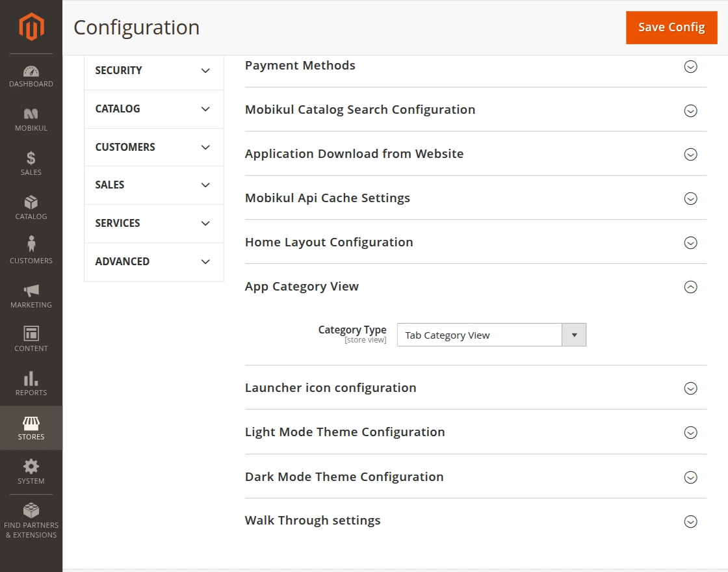Image resolution: width=728 pixels, height=572 pixels.
Task: Expand Mobikul Catalog Search Configuration section
Action: point(475,110)
